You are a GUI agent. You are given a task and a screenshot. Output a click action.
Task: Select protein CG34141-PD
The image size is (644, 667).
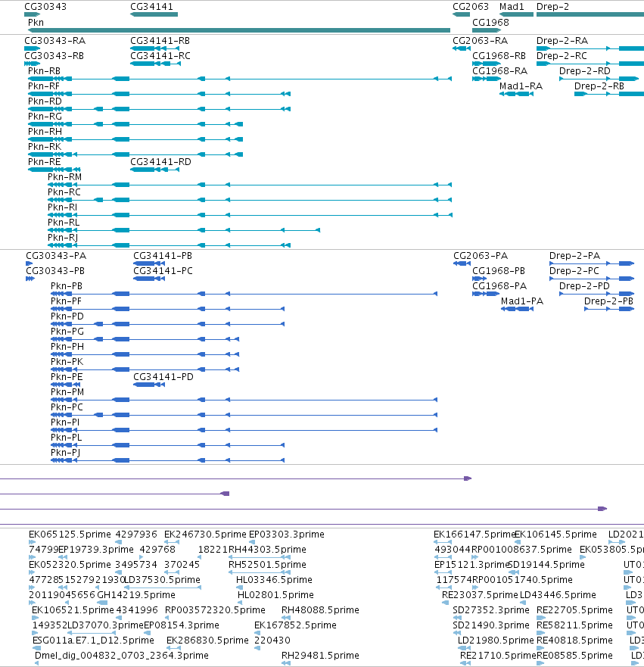click(149, 385)
